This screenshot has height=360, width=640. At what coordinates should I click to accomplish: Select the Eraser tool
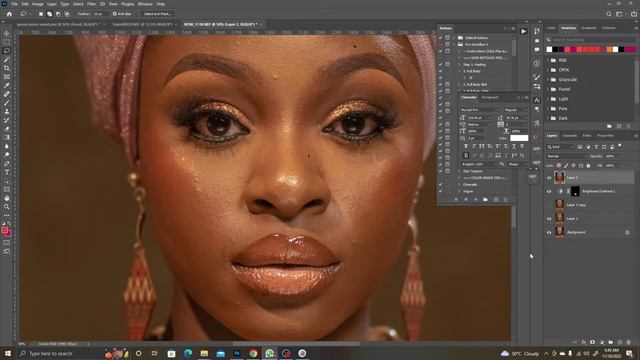(7, 129)
